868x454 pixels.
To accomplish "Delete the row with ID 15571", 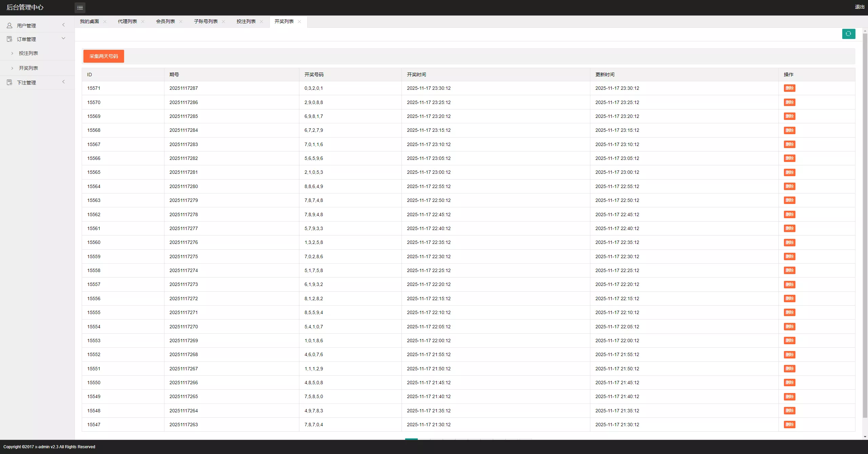I will point(789,88).
